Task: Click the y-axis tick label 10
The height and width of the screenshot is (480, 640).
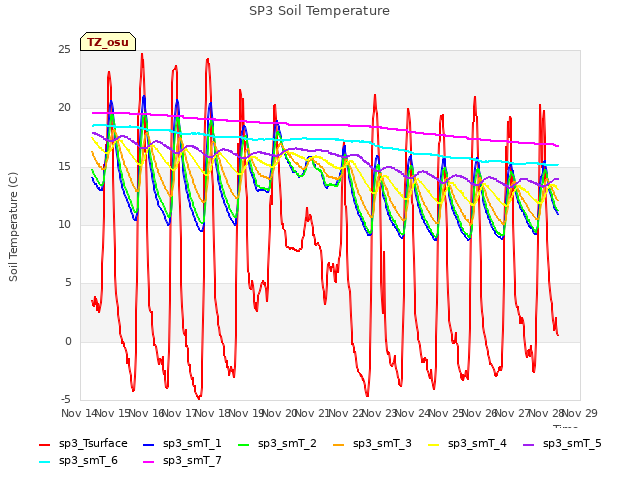Action: (64, 224)
